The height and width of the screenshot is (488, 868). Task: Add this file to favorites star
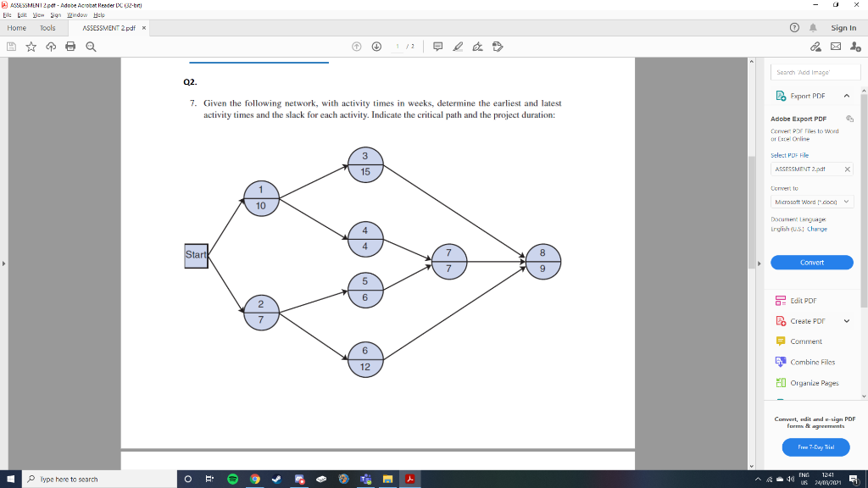[31, 47]
